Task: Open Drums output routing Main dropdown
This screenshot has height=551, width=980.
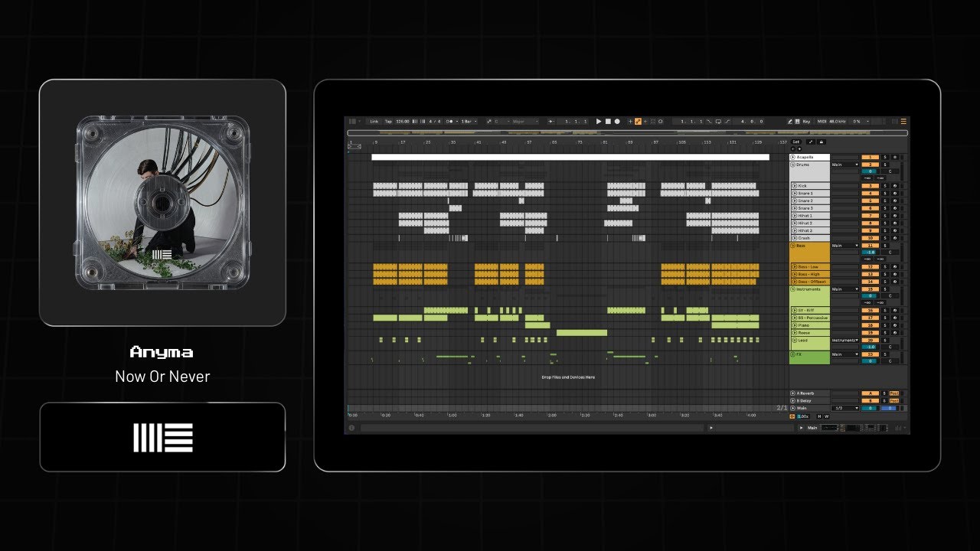Action: (845, 165)
